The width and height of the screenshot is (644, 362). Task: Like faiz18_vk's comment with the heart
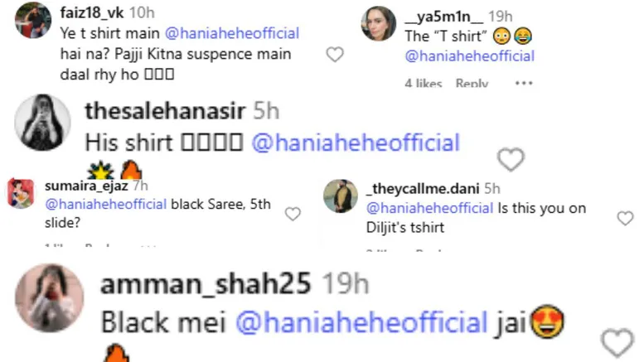335,55
